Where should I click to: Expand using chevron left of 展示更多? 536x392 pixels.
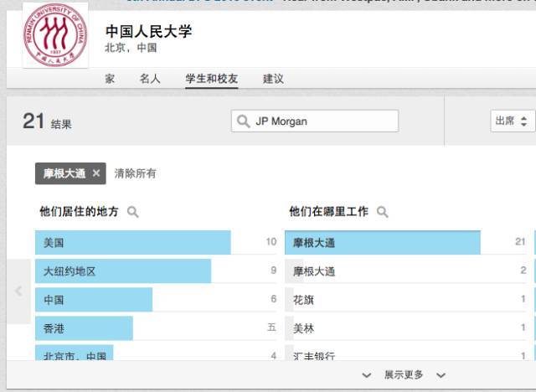click(367, 375)
